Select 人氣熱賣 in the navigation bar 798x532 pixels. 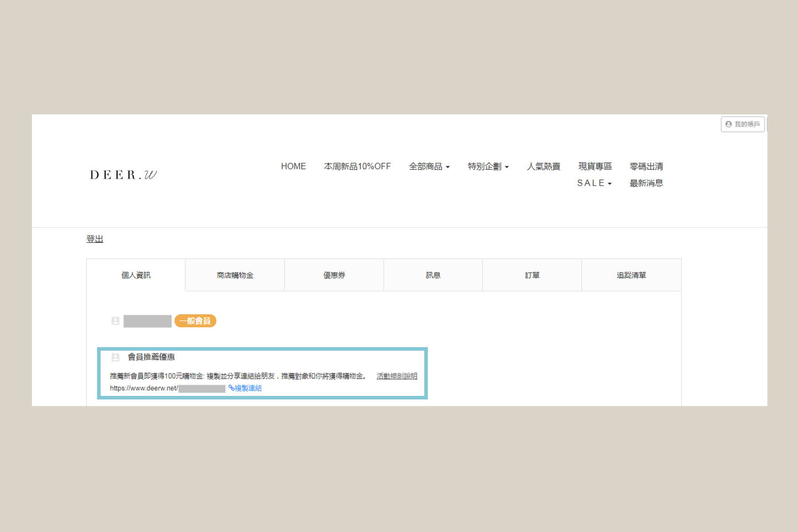tap(543, 166)
